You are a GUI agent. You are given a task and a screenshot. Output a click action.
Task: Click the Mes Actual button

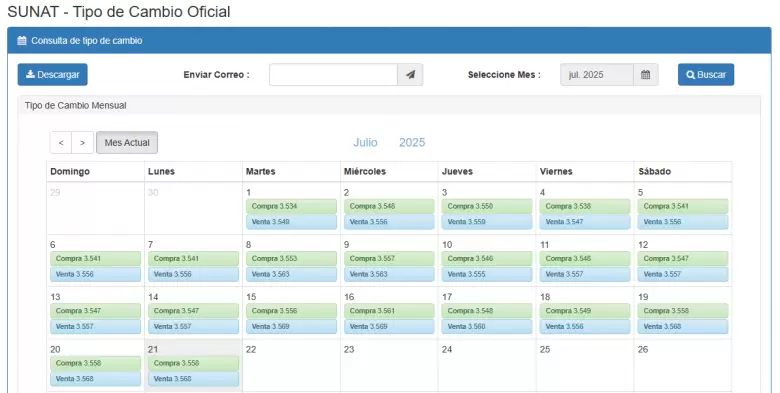[127, 143]
